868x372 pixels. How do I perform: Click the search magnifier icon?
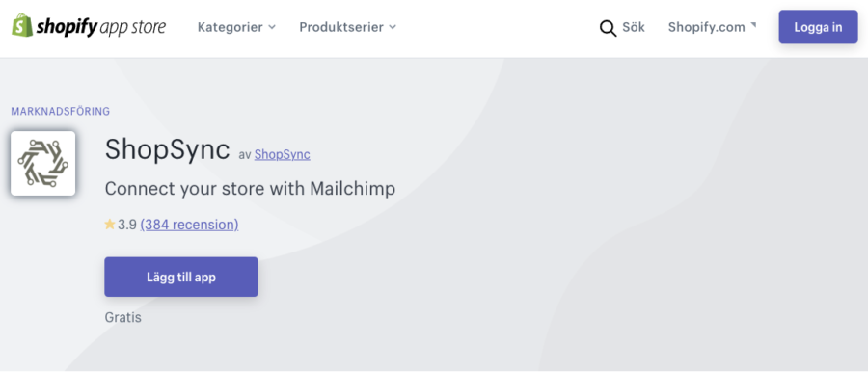pos(608,28)
